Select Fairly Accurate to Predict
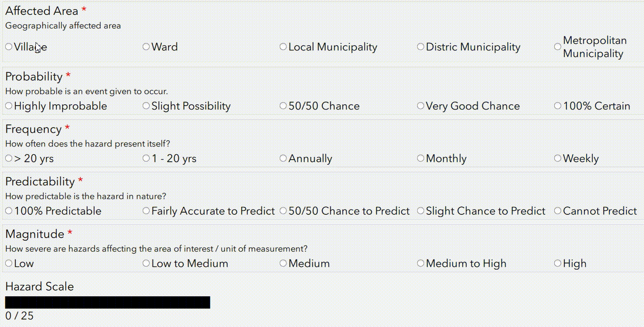644x327 pixels. point(146,211)
